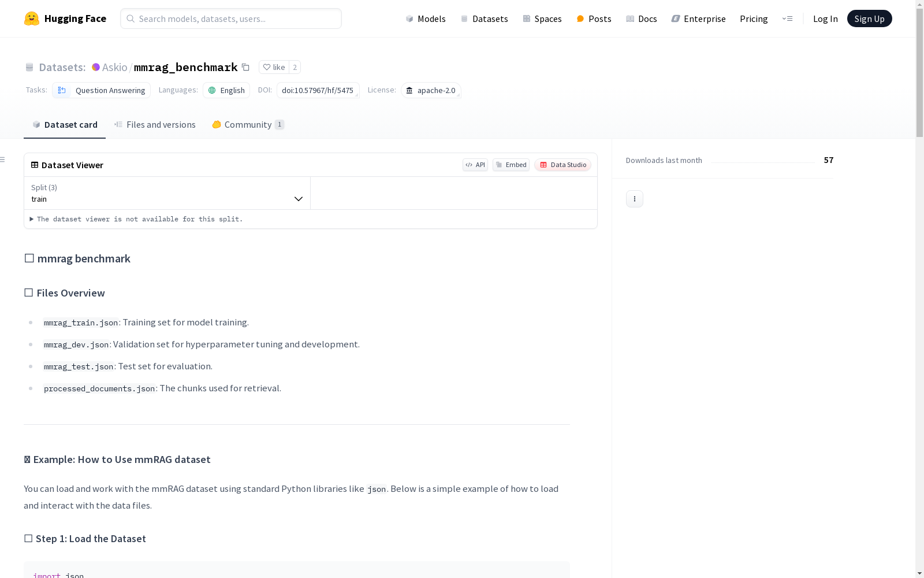Expand the 'dataset viewer is not available' details
Viewport: 924px width, 578px height.
pyautogui.click(x=136, y=219)
